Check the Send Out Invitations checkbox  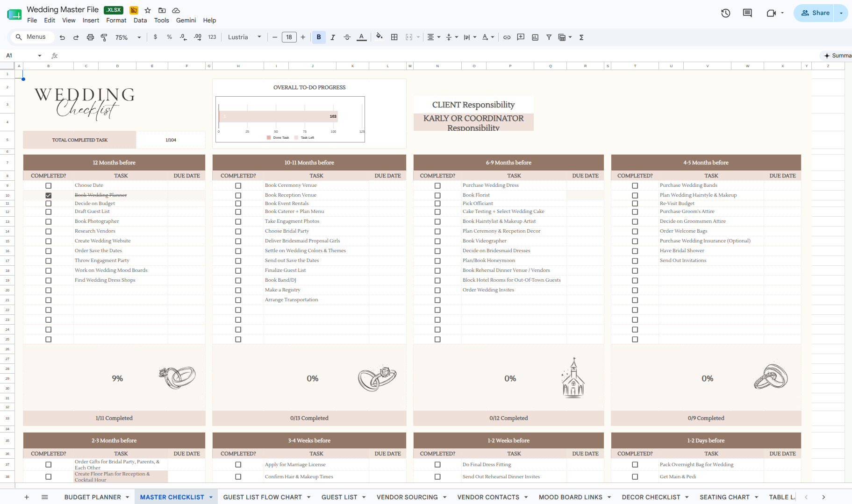635,261
